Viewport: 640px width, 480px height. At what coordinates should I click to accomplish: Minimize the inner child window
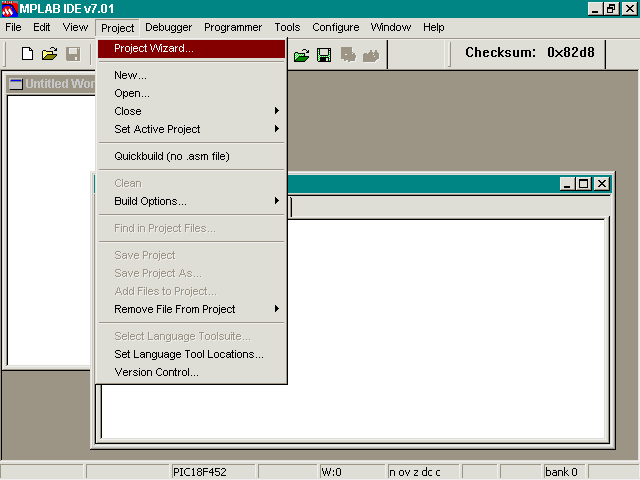click(x=567, y=184)
